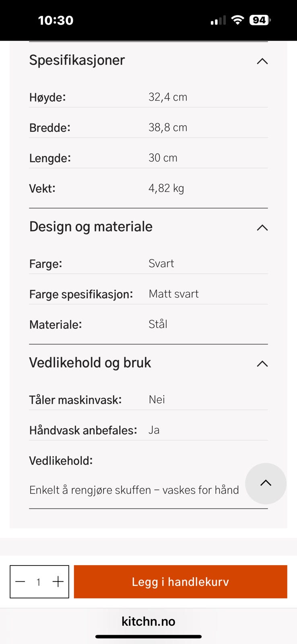Tap the battery indicator showing 94
The width and height of the screenshot is (297, 644).
pyautogui.click(x=260, y=20)
